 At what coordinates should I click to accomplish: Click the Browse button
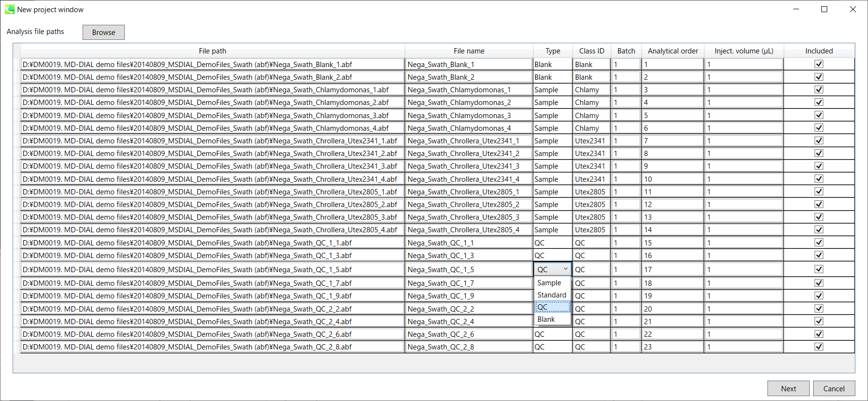103,33
